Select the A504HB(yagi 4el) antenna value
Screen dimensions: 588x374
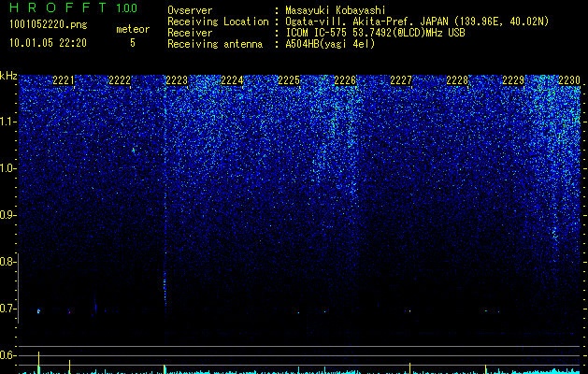tap(330, 44)
